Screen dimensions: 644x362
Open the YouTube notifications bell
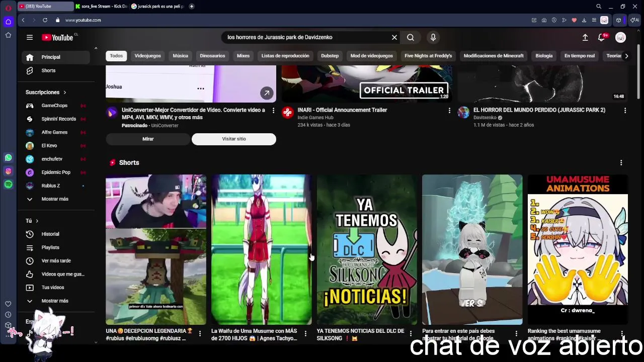(602, 37)
